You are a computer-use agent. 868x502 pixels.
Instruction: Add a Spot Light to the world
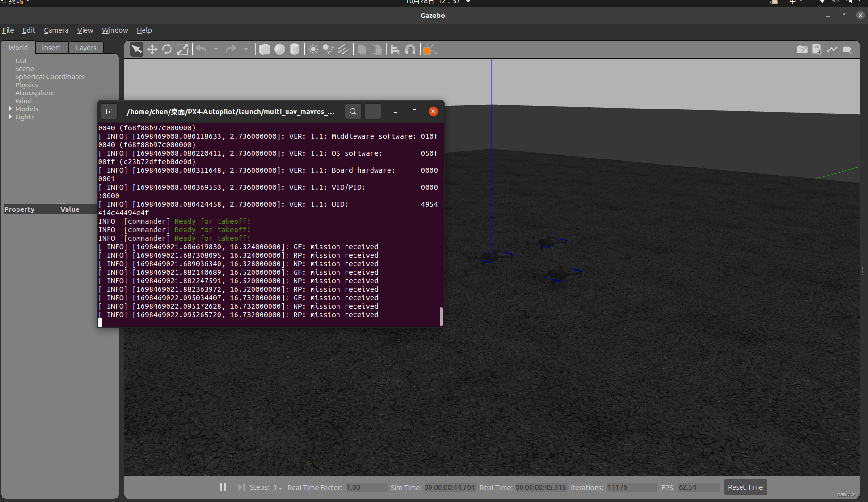328,49
